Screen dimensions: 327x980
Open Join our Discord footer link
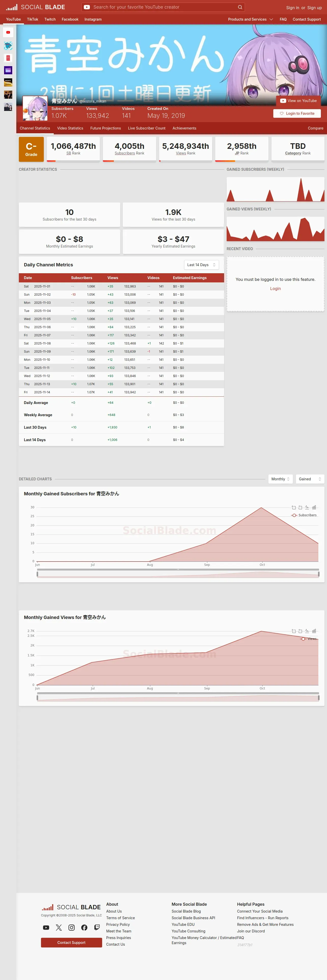click(251, 931)
